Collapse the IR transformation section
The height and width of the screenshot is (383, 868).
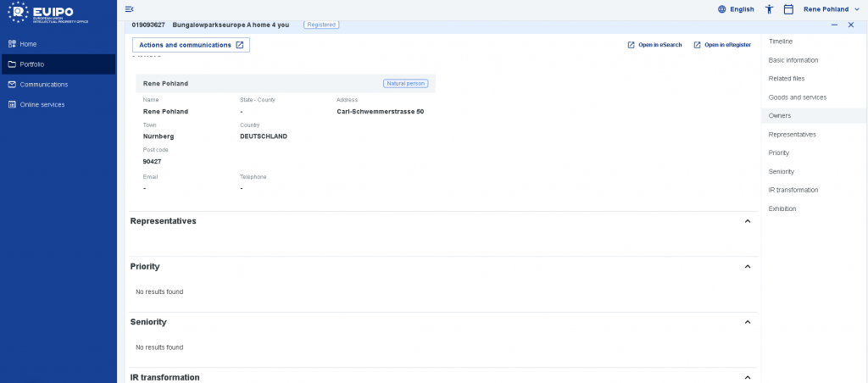pyautogui.click(x=747, y=377)
